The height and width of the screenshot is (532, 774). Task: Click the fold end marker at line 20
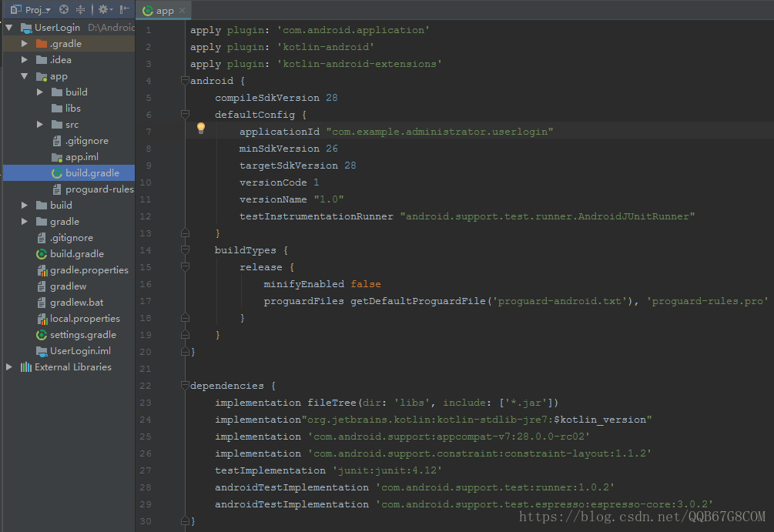click(x=185, y=351)
